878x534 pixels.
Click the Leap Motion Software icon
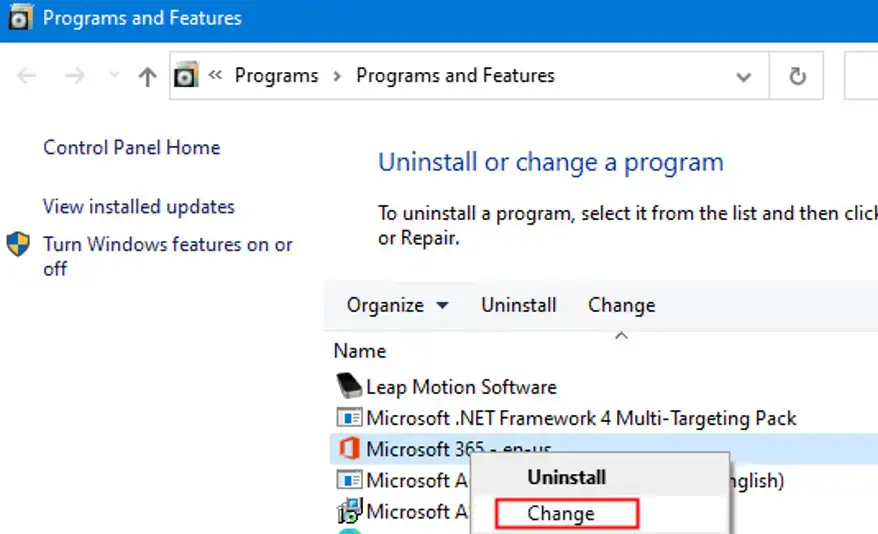[x=348, y=386]
